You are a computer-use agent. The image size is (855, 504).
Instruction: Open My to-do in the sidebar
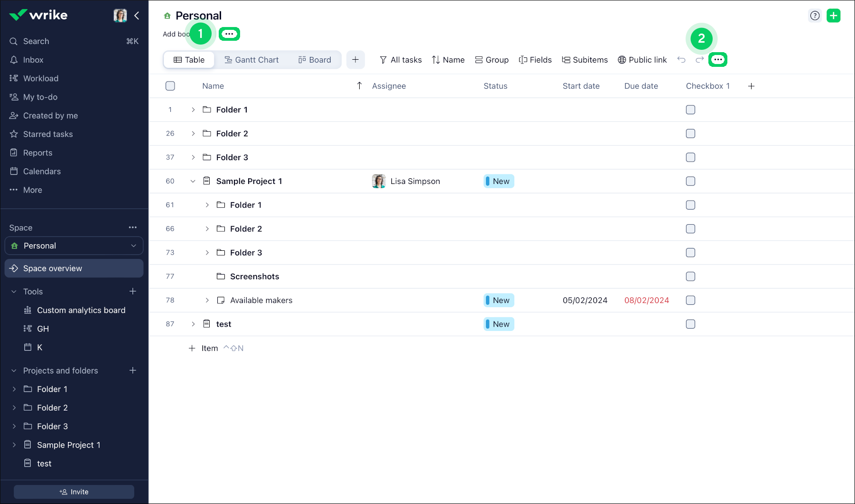[40, 97]
